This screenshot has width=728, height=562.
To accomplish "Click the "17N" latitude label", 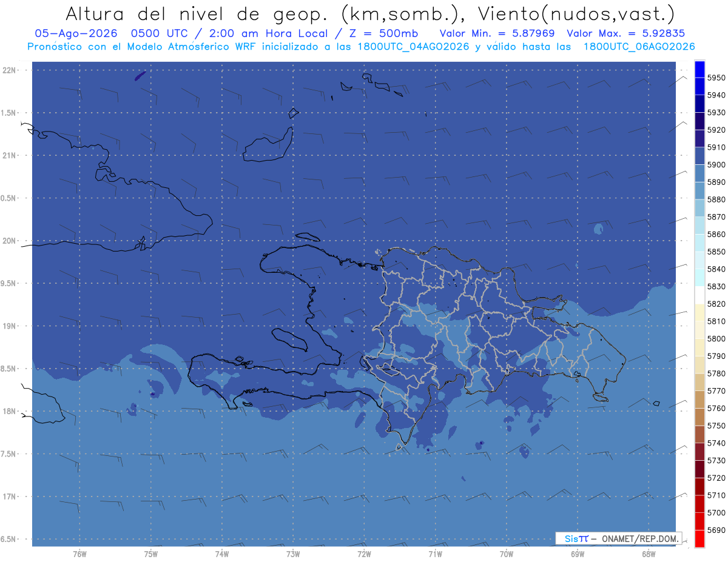I will click(10, 497).
